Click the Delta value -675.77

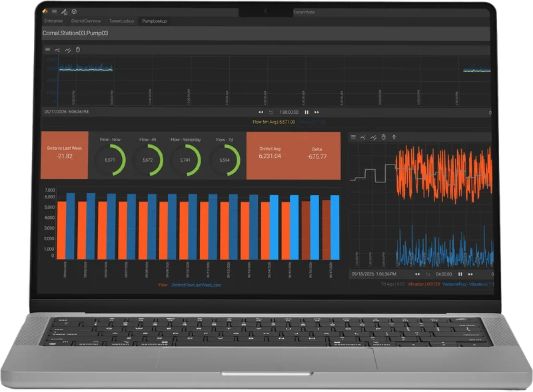pos(317,156)
